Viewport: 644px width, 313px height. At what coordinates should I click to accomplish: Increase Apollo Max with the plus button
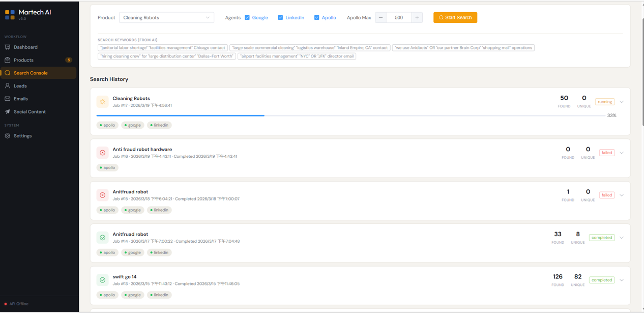click(x=417, y=18)
